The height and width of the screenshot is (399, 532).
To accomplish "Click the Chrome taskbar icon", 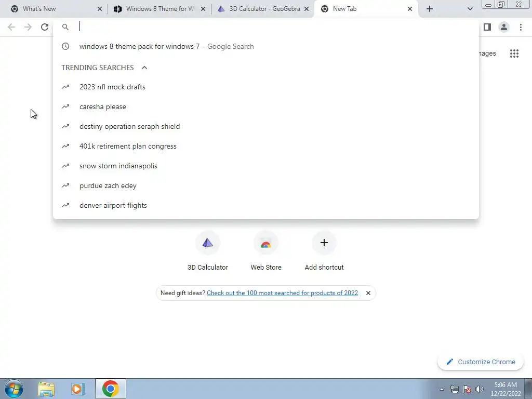I will click(110, 389).
